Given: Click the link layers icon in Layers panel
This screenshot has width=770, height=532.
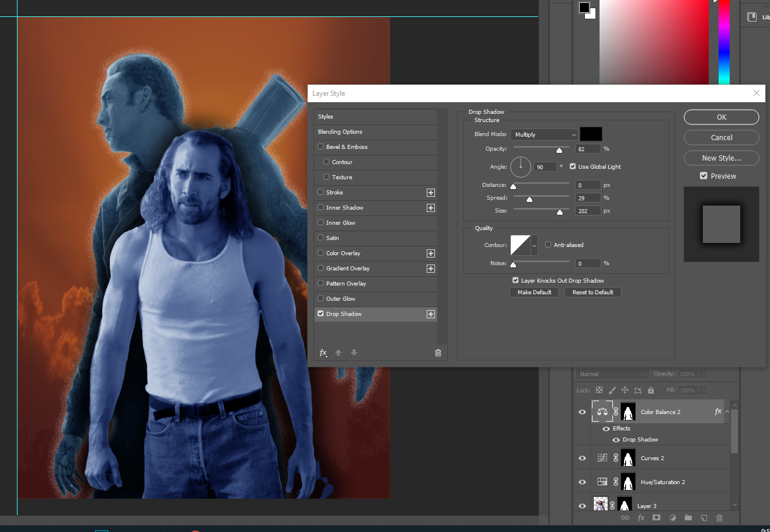Looking at the screenshot, I should point(625,518).
